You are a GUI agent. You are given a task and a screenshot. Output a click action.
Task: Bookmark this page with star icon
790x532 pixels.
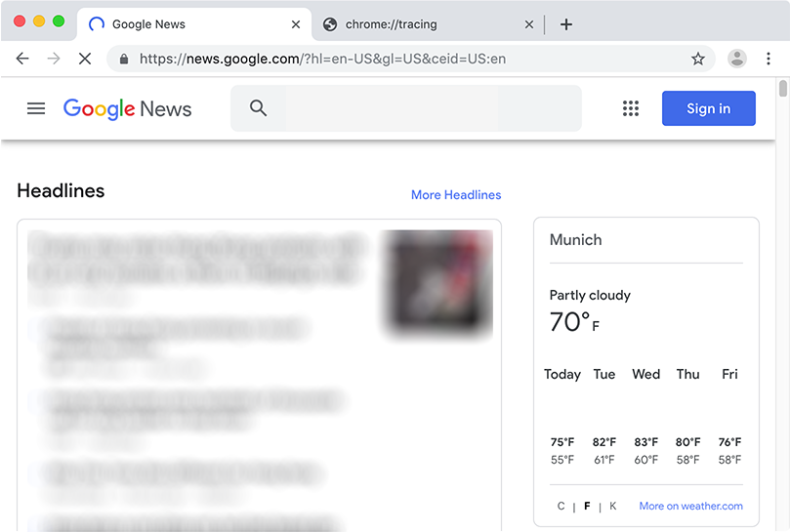pyautogui.click(x=698, y=59)
